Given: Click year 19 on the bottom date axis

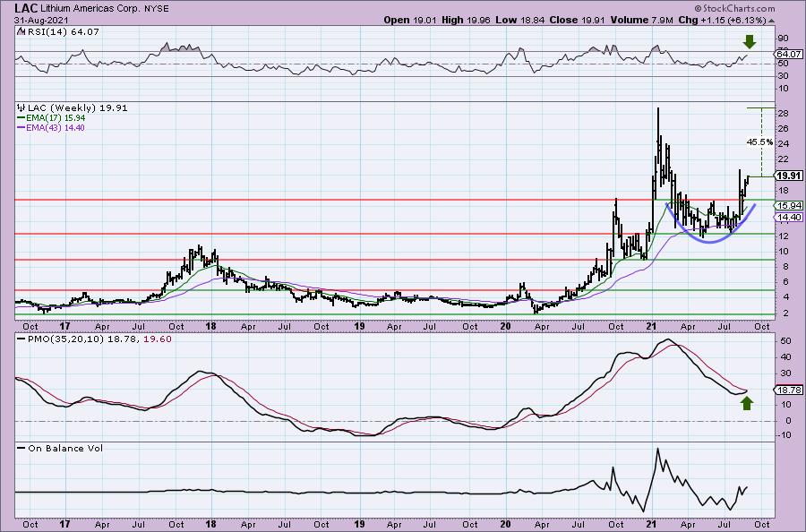Looking at the screenshot, I should click(359, 524).
